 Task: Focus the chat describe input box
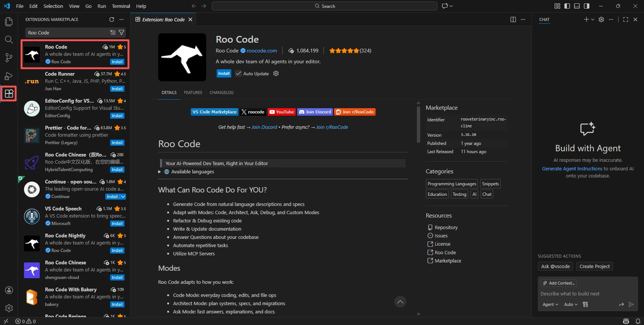(588, 294)
